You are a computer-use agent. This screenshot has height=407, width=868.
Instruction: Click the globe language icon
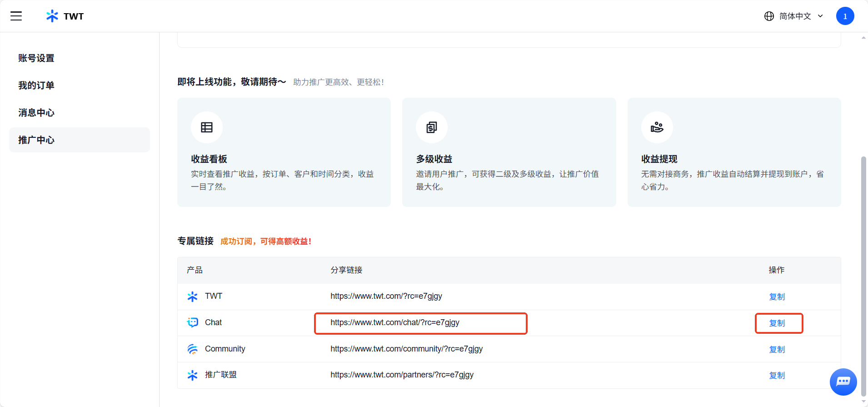769,16
